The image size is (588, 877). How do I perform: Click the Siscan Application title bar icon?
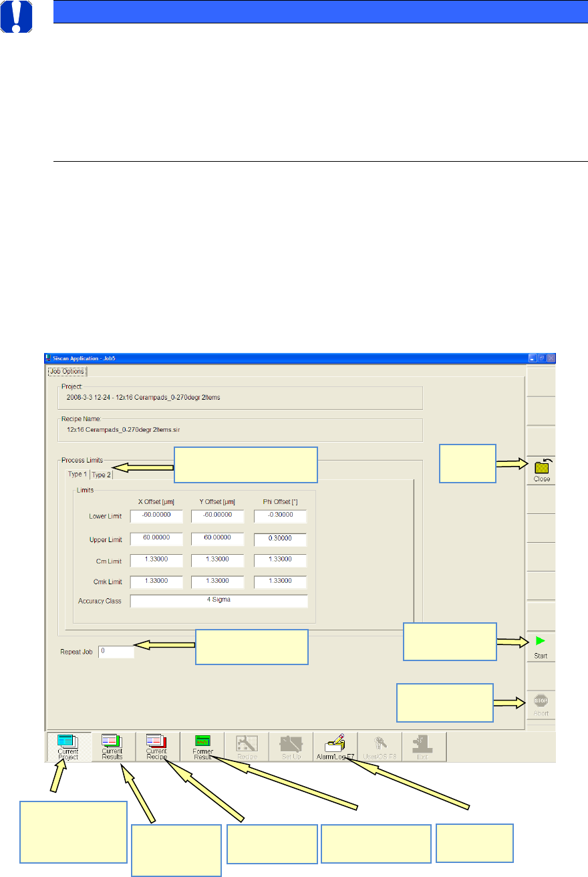tap(48, 358)
